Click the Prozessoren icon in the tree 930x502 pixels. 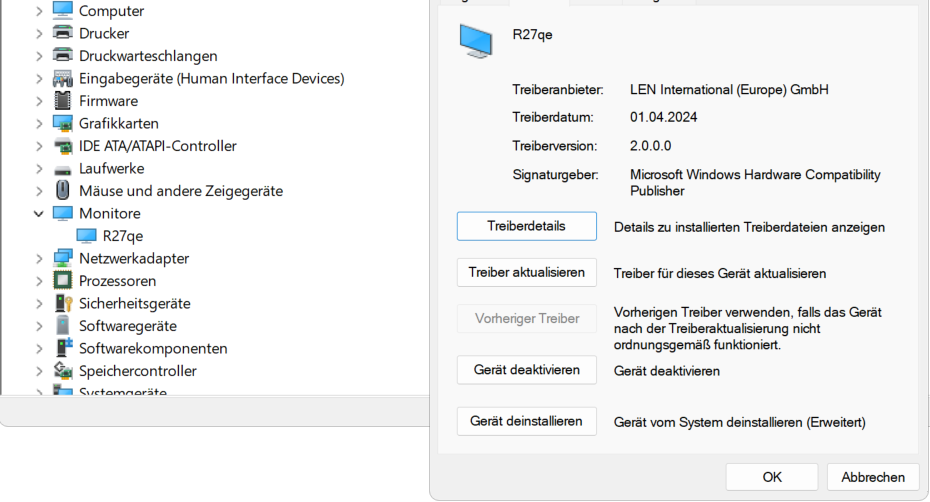tap(62, 281)
